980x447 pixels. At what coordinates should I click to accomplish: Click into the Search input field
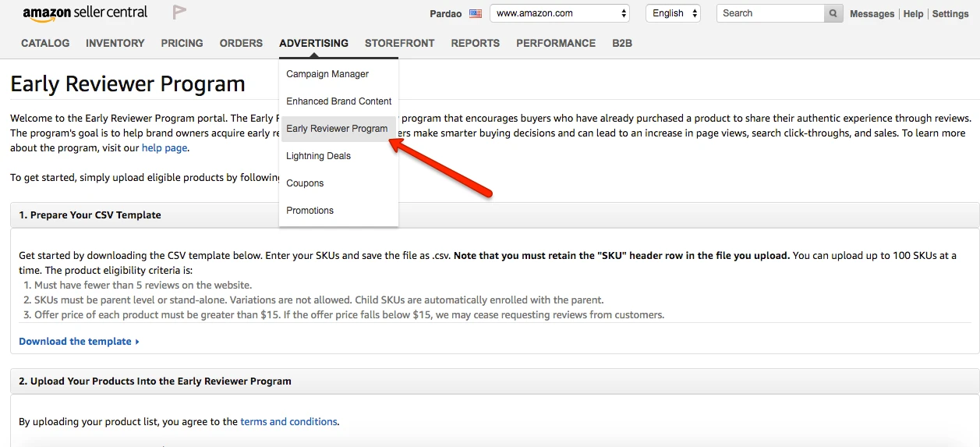pos(770,13)
